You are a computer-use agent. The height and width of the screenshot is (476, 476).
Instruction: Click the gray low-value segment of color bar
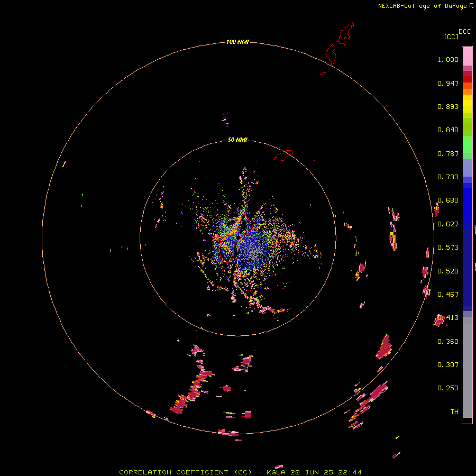tap(467, 368)
